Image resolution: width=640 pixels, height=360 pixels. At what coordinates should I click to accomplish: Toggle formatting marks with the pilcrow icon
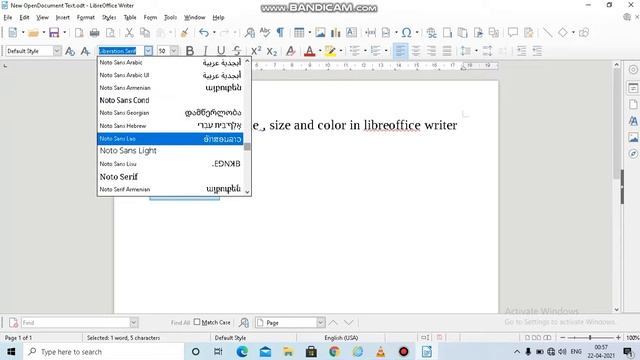tap(280, 33)
